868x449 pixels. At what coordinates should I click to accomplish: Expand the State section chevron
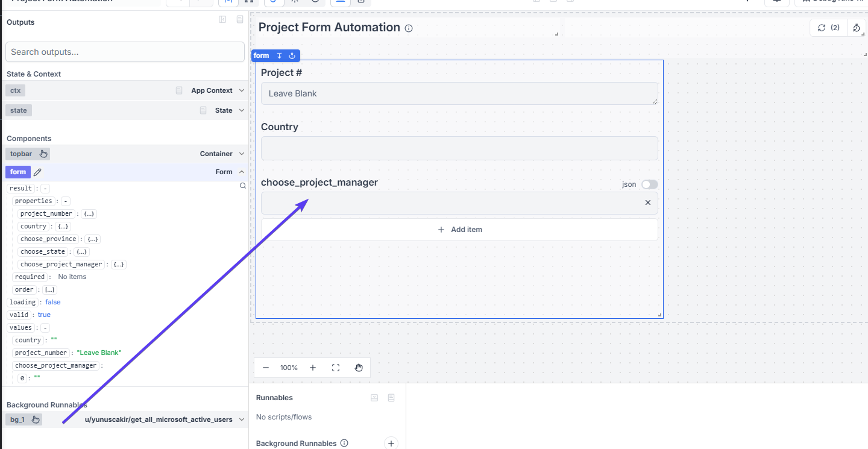[242, 110]
